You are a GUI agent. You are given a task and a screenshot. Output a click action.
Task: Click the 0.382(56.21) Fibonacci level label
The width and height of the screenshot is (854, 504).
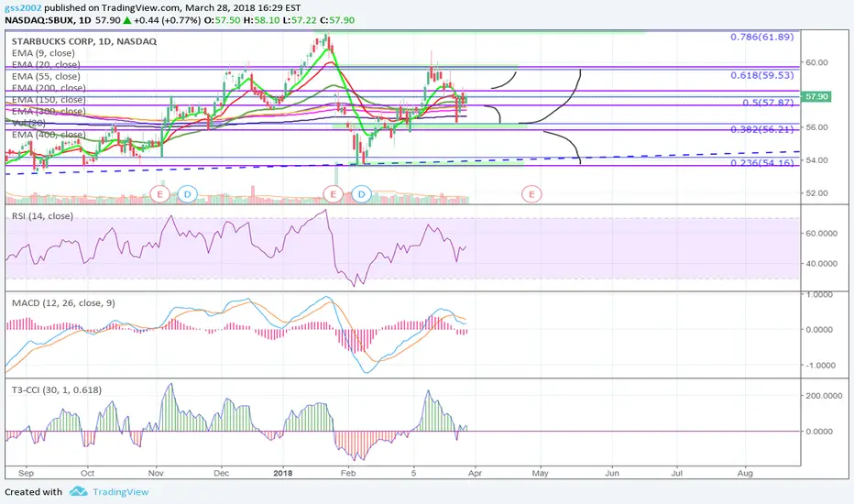762,129
